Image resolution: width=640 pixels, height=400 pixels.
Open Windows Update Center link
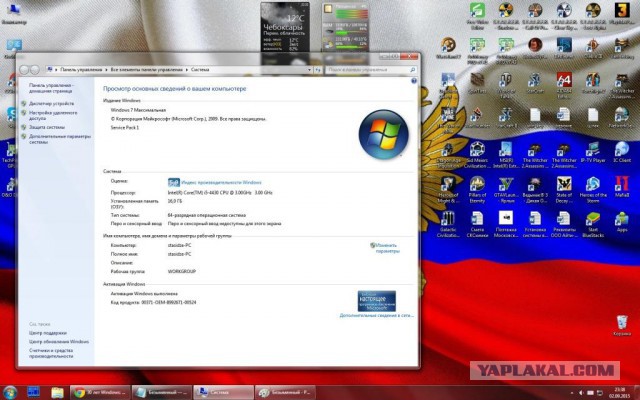click(59, 342)
